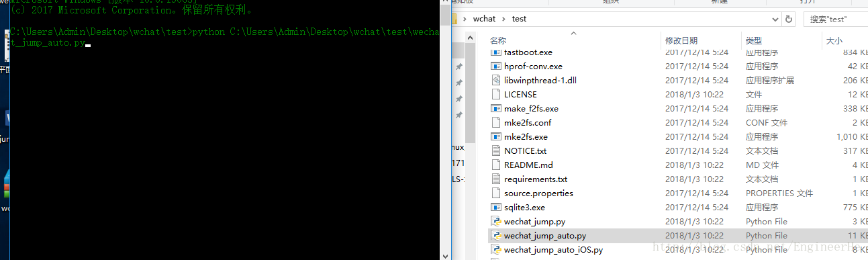Click the 317 KB size of NOTICE.txt

[x=855, y=150]
